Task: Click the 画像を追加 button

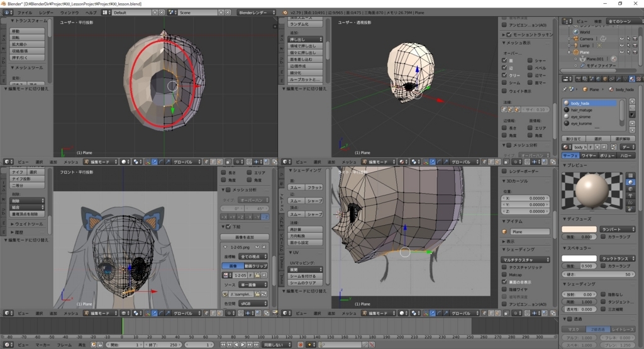Action: pyautogui.click(x=245, y=237)
